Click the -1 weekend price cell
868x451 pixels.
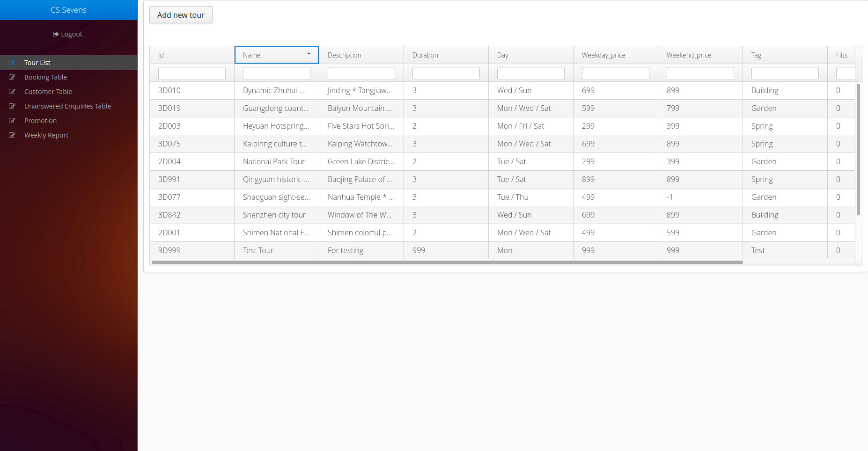700,197
